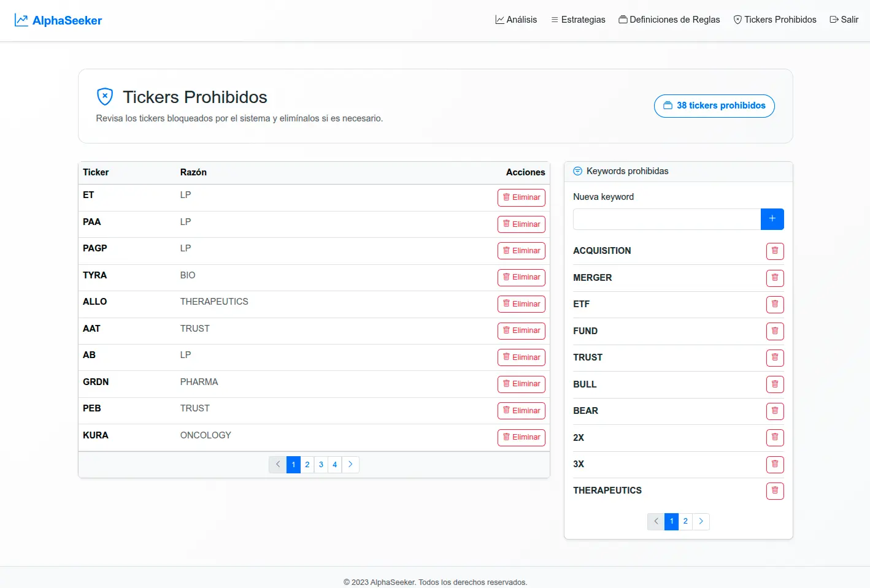Click Eliminar for ticker PAGP
This screenshot has height=588, width=870.
(x=522, y=251)
